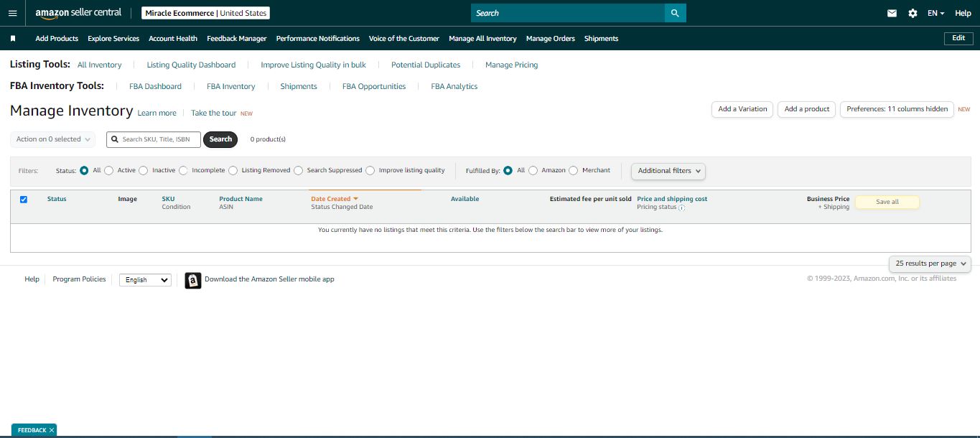The height and width of the screenshot is (438, 980).
Task: Select the Listing Removed filter
Action: pyautogui.click(x=233, y=171)
